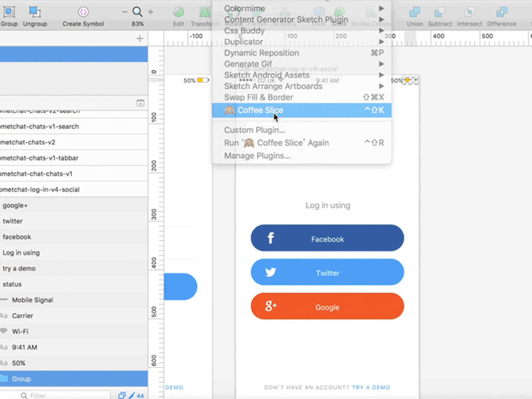Choose Dynamic Reposition menu item
The width and height of the screenshot is (532, 399).
(302, 53)
